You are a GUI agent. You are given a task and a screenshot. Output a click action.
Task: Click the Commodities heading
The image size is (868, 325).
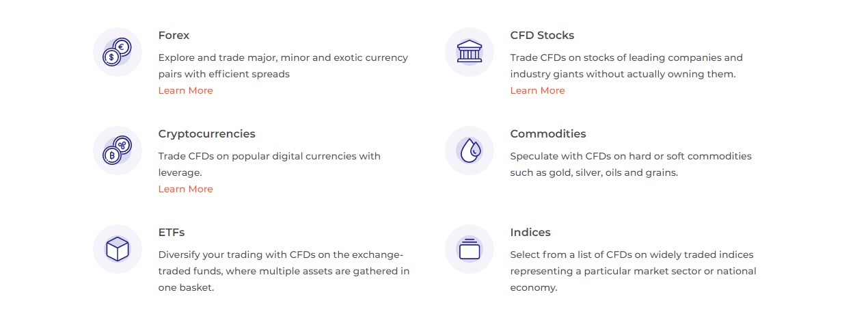(x=548, y=133)
